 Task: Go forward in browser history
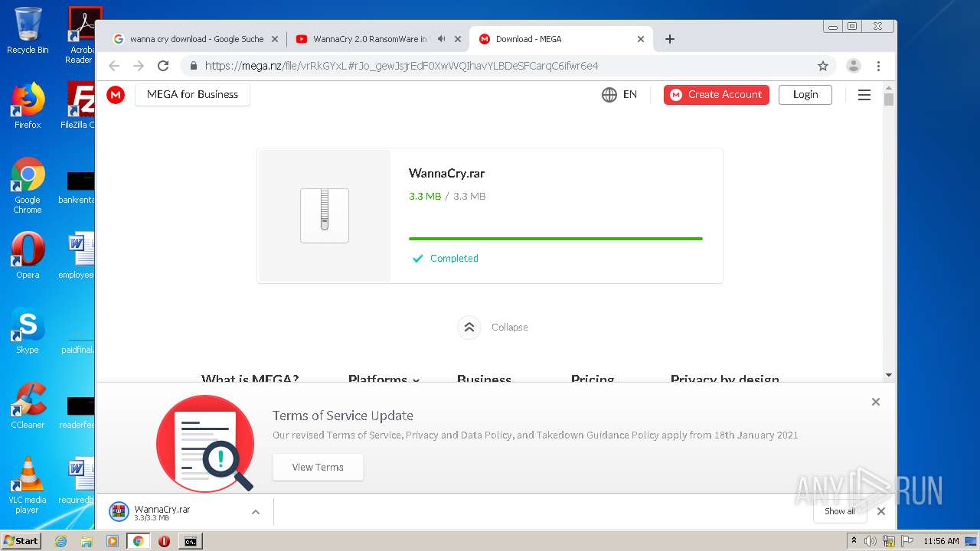click(139, 66)
